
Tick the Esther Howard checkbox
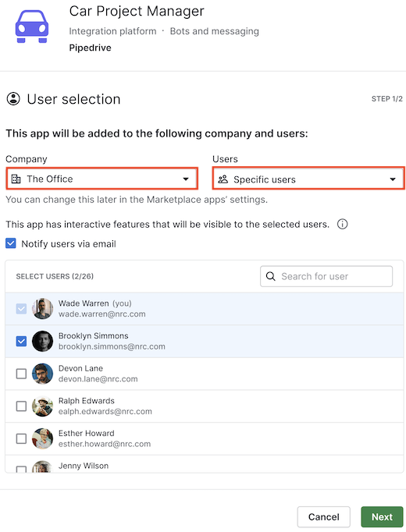21,438
